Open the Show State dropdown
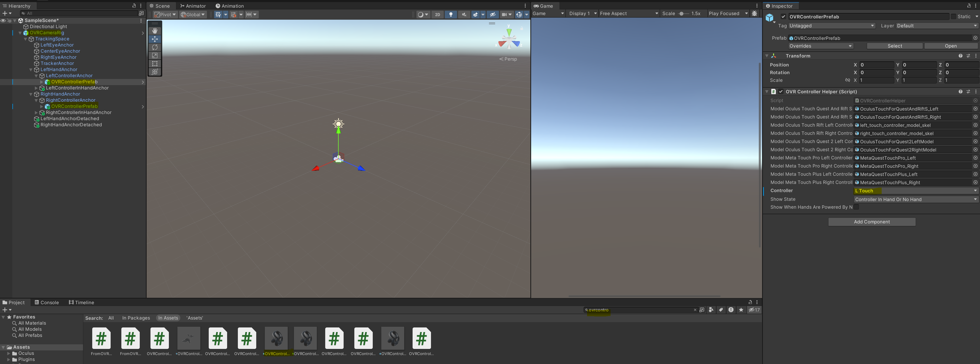The width and height of the screenshot is (980, 364). click(915, 199)
